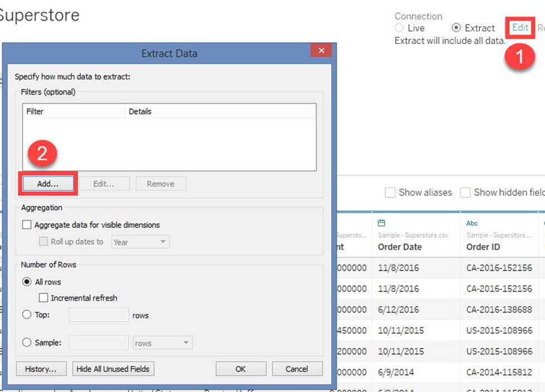Viewport: 545px width, 392px height.
Task: Click Hide All Unused Fields button
Action: (113, 369)
